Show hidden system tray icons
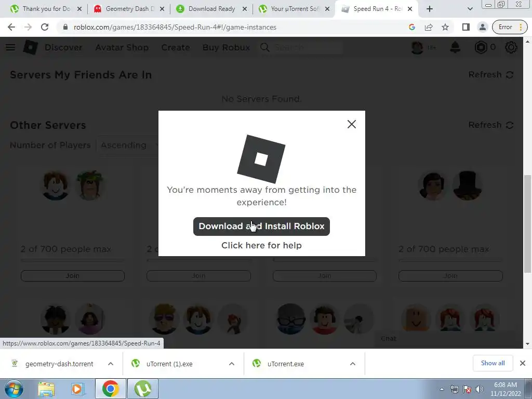 click(x=442, y=389)
